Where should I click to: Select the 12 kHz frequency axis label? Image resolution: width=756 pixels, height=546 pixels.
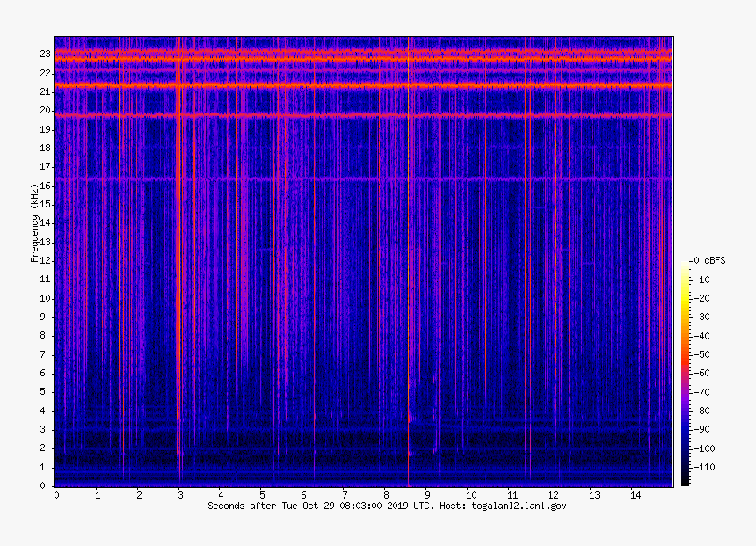pos(46,261)
